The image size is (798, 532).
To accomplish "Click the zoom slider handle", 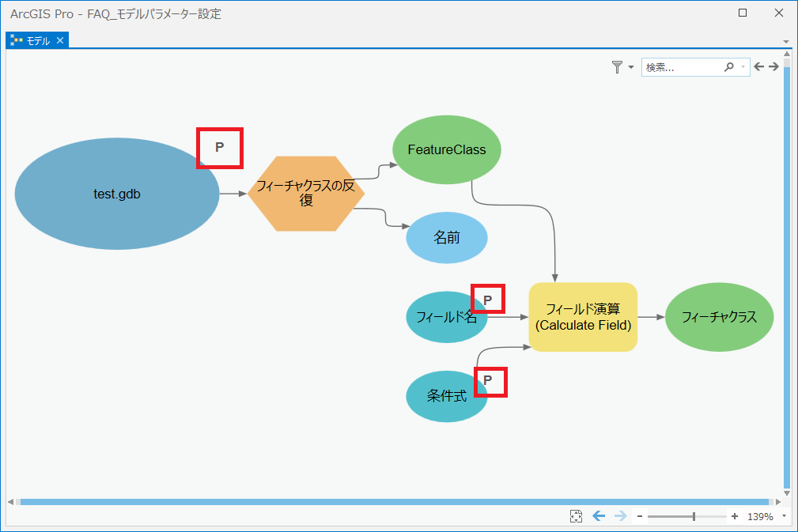I will 694,516.
